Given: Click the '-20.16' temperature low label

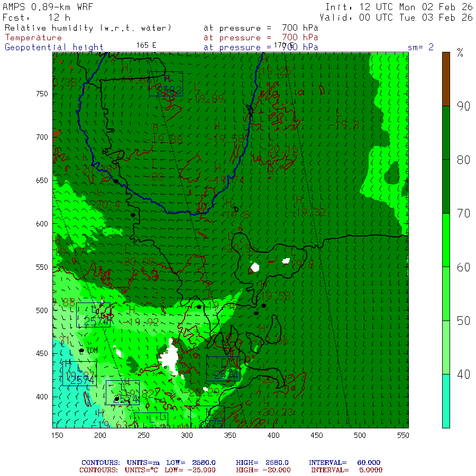Looking at the screenshot, I should [x=280, y=149].
